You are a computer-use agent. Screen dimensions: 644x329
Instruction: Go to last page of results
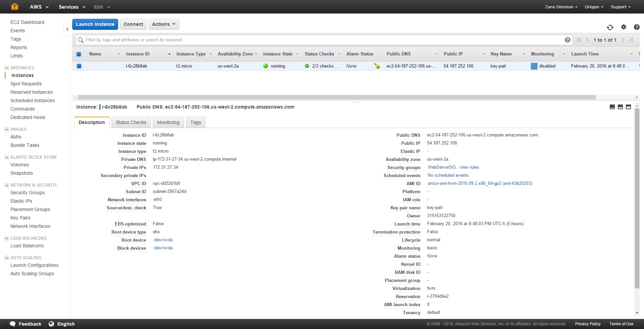coord(631,40)
